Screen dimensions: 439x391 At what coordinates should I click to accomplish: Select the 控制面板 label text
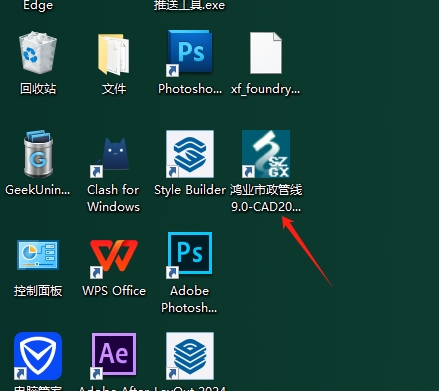click(x=38, y=291)
